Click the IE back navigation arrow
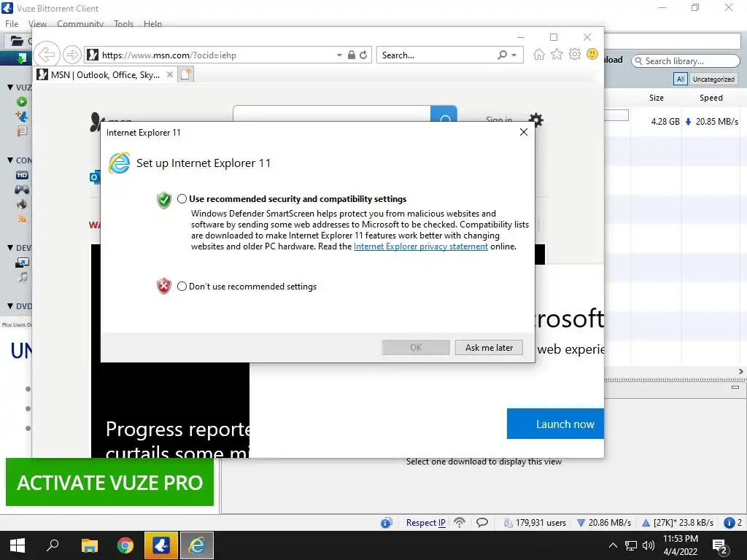 pyautogui.click(x=47, y=55)
